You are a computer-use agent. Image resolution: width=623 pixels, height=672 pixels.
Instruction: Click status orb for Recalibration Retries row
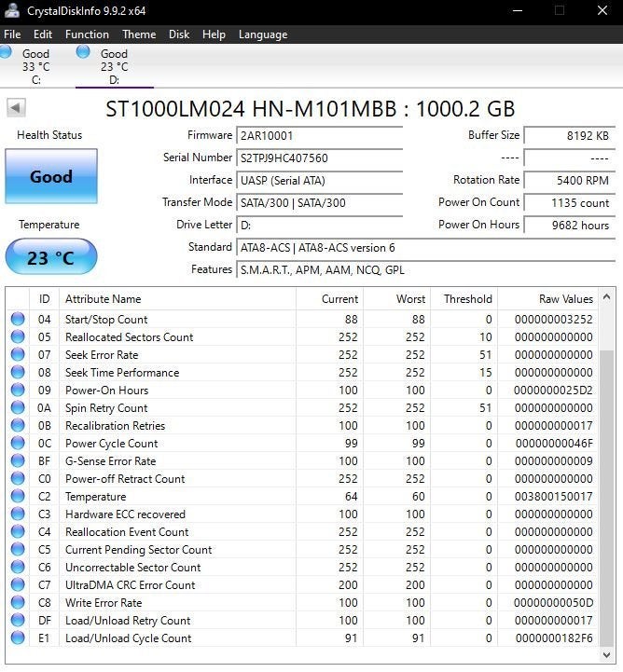[x=18, y=426]
